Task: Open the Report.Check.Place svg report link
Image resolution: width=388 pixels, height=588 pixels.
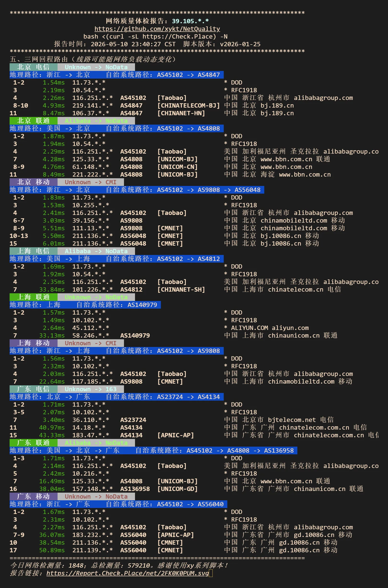Action: click(128, 573)
